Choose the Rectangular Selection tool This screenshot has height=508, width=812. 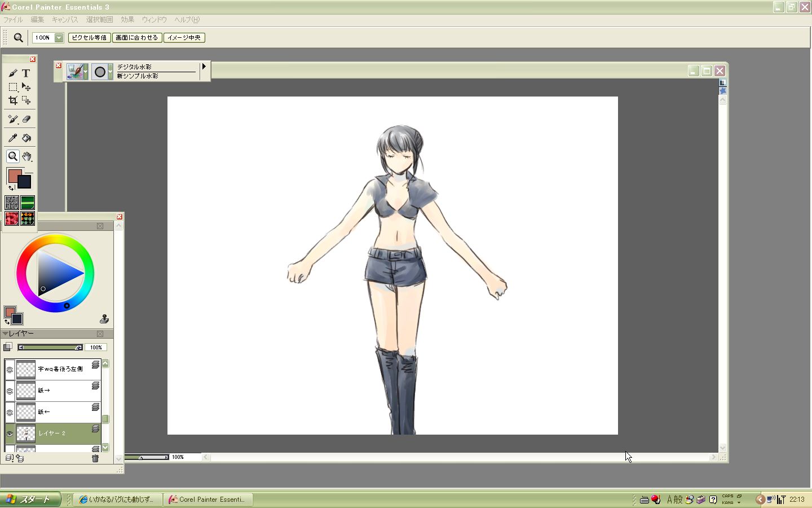(12, 87)
